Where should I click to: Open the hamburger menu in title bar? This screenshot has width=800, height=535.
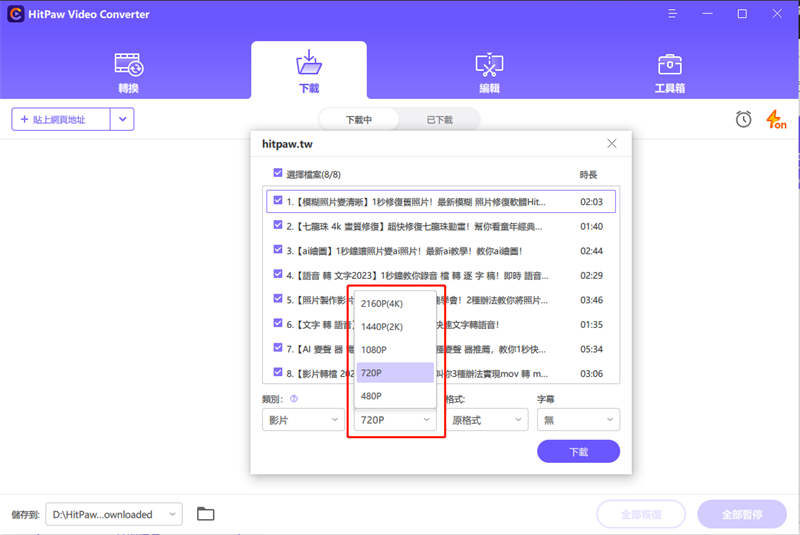click(672, 14)
